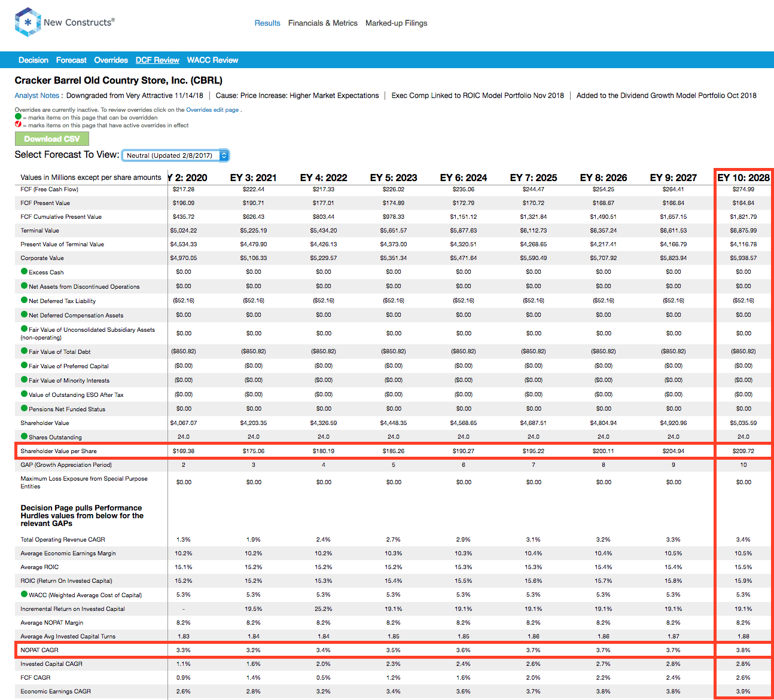This screenshot has width=774, height=700.
Task: Click the $1,821.79 cumulative present value cell
Action: pos(743,217)
